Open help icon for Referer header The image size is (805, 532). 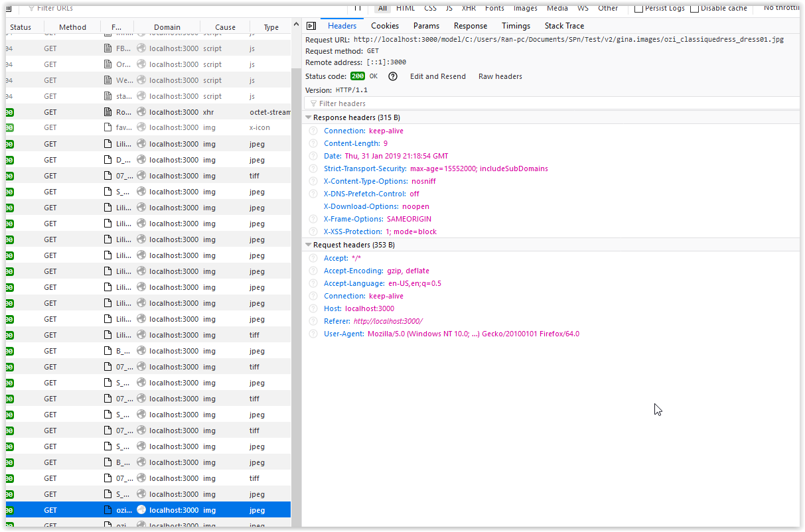(313, 321)
